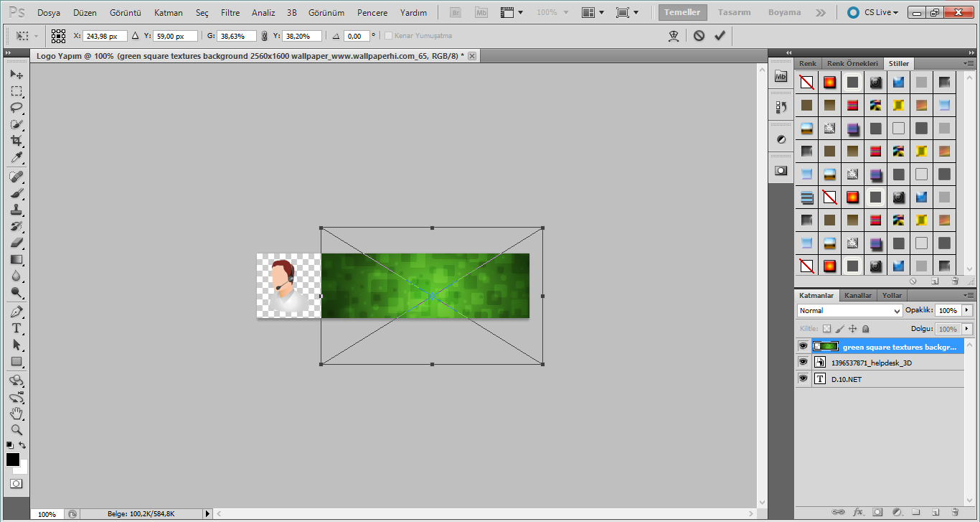Image resolution: width=980 pixels, height=522 pixels.
Task: Switch to warp mode icon in options bar
Action: 674,36
